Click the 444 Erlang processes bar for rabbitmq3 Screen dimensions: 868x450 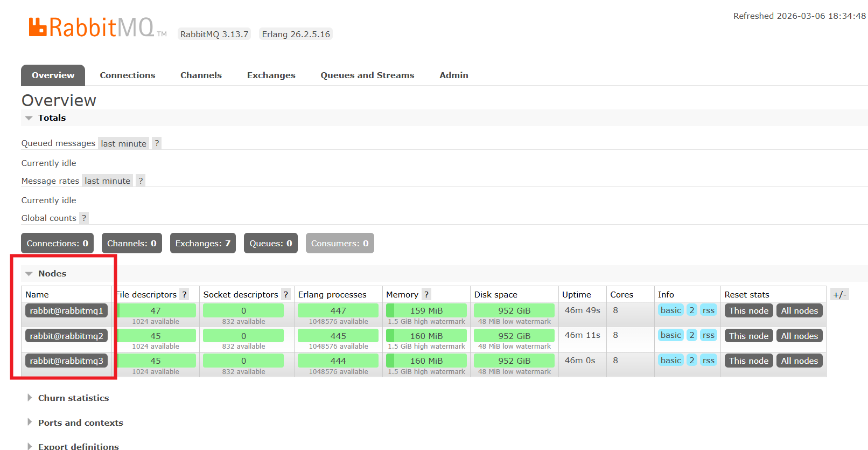pyautogui.click(x=338, y=361)
